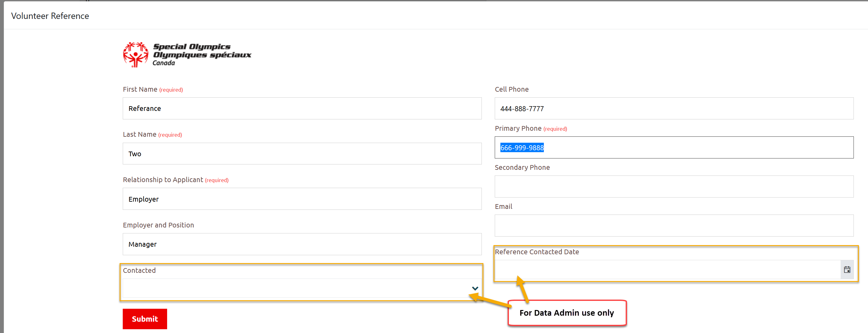Open the Reference Contacted Date calendar picker

coord(847,270)
